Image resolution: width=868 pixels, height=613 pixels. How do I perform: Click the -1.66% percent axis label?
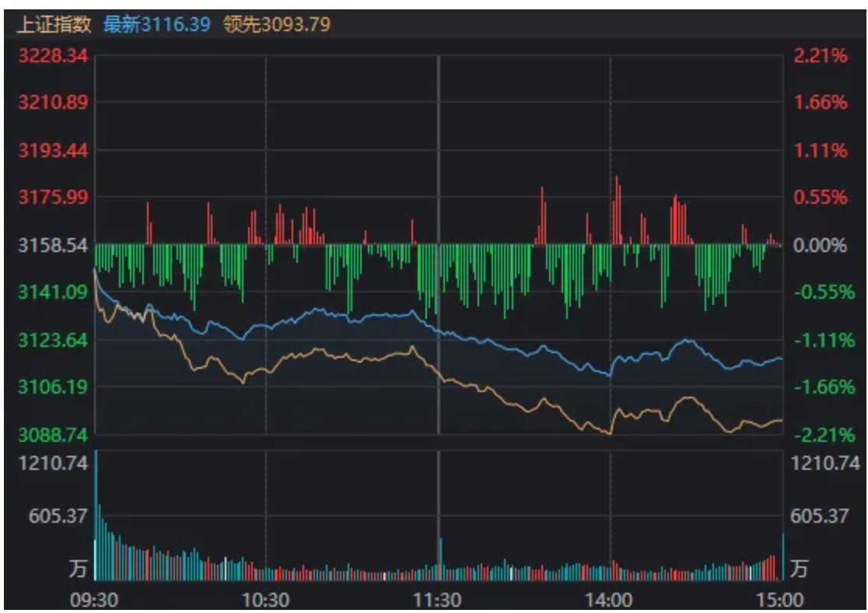[819, 387]
